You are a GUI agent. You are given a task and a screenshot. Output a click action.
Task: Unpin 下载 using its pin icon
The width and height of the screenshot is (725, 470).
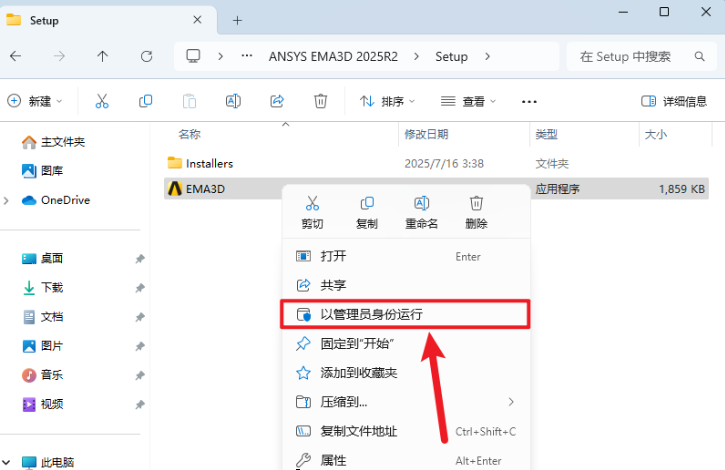tap(140, 288)
